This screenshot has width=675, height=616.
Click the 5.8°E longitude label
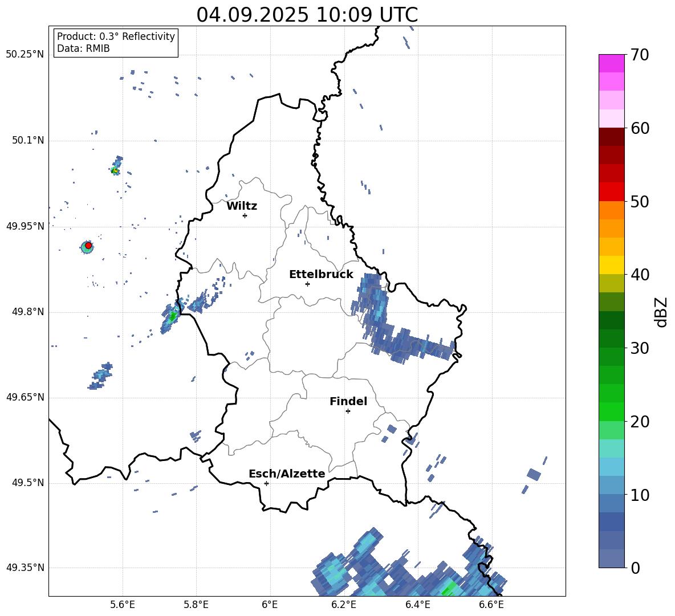point(196,605)
